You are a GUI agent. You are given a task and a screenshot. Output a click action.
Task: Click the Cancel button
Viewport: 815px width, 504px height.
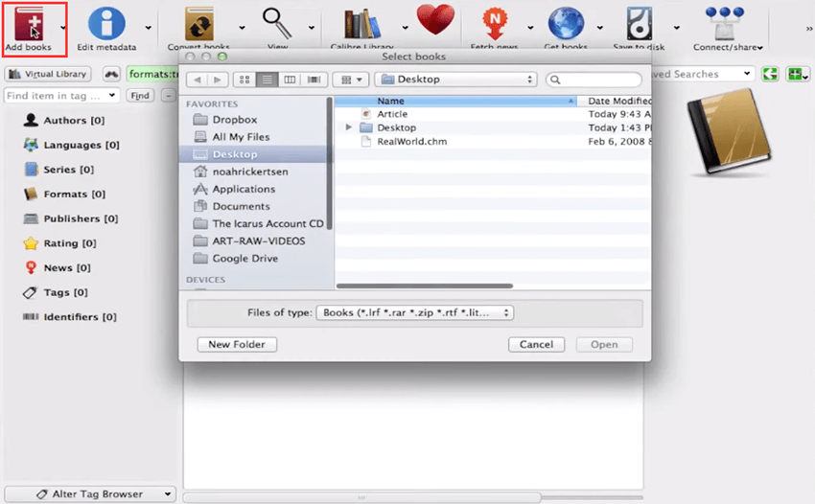point(535,344)
